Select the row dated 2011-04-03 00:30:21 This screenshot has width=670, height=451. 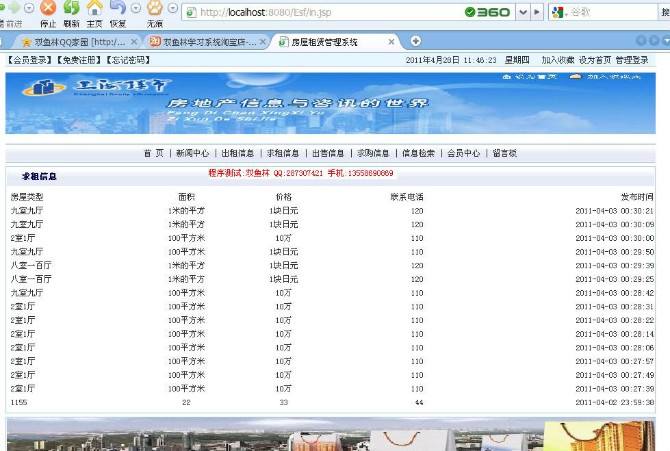[x=330, y=211]
